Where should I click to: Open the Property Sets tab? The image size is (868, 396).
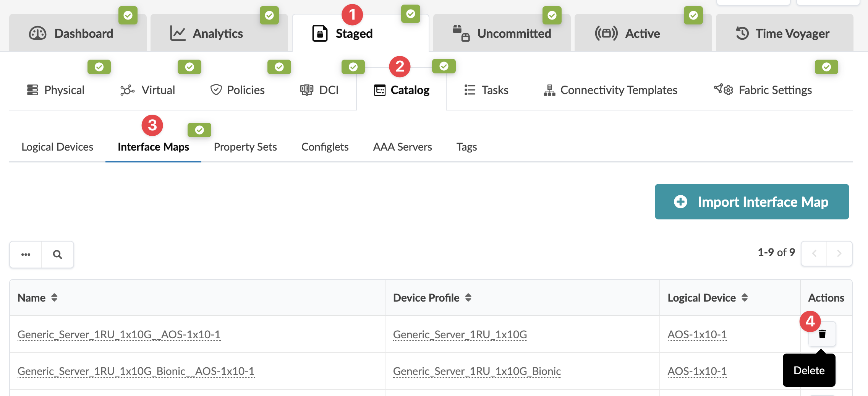[x=245, y=147]
